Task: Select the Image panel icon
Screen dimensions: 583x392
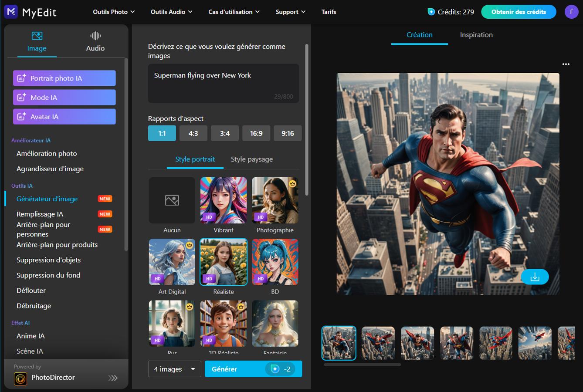Action: click(37, 36)
